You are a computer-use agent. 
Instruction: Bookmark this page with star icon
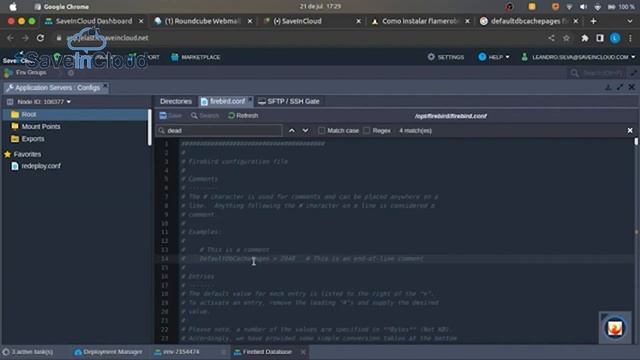click(566, 38)
